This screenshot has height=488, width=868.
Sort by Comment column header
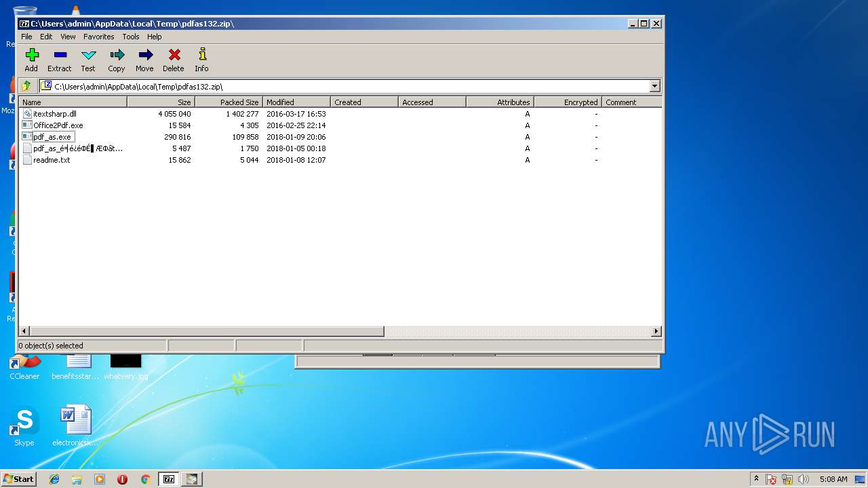[x=632, y=102]
